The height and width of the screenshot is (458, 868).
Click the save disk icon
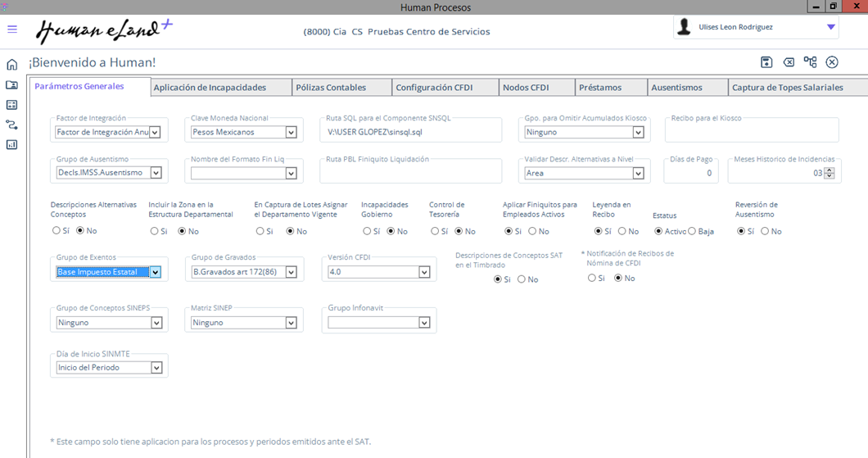click(x=766, y=62)
